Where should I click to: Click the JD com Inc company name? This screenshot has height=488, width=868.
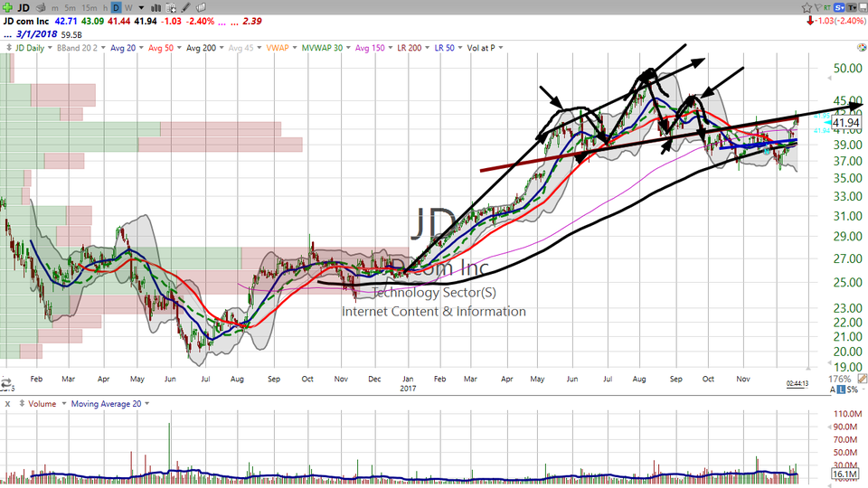click(26, 21)
